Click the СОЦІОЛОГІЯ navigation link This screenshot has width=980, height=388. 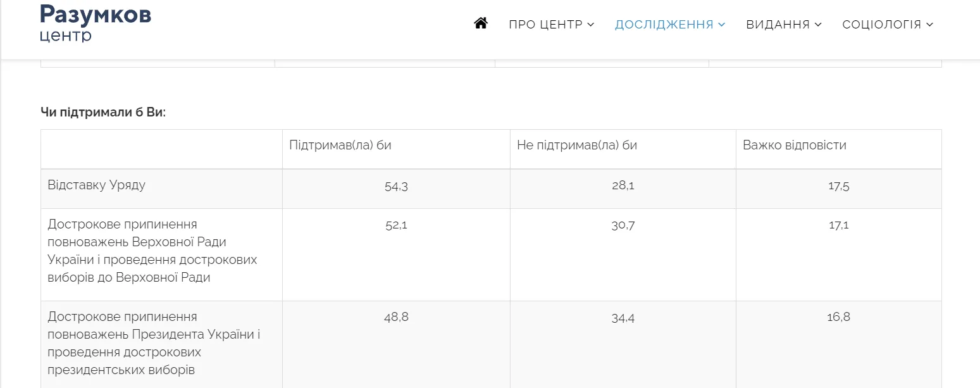883,24
